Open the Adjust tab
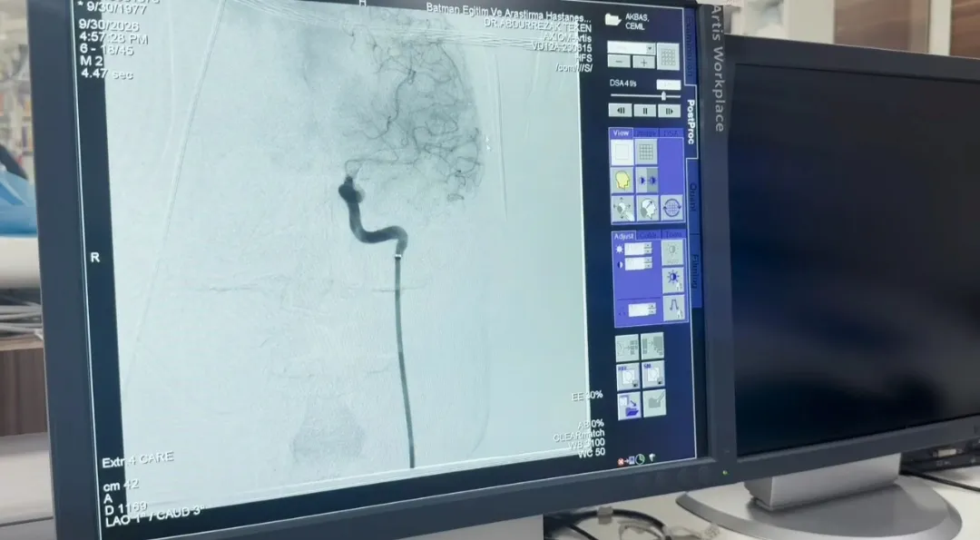Screen dimensions: 980x540 tap(623, 236)
